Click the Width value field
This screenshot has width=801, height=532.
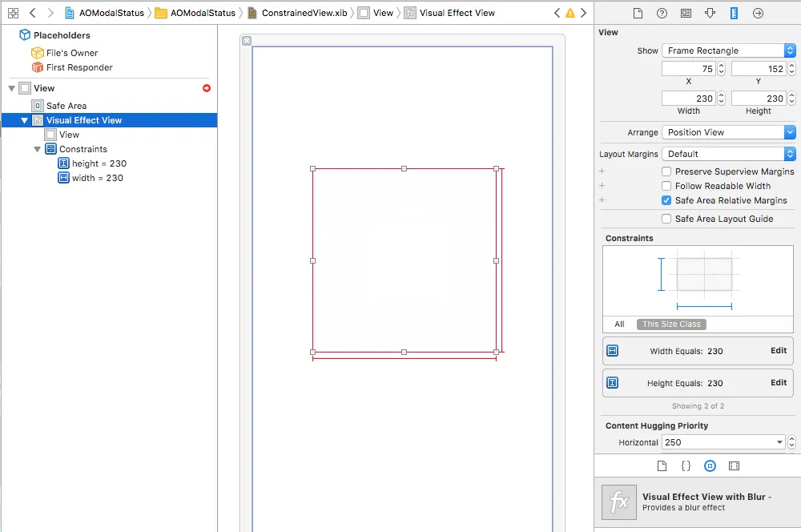pyautogui.click(x=689, y=98)
